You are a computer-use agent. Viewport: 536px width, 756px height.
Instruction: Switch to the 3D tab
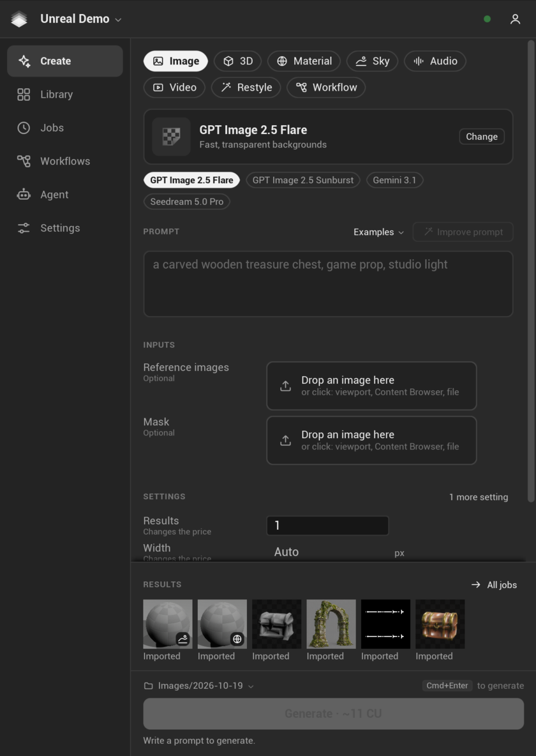click(237, 61)
